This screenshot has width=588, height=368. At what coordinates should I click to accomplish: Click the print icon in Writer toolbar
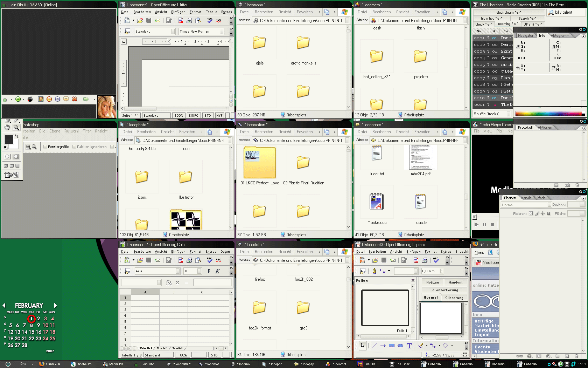(189, 21)
